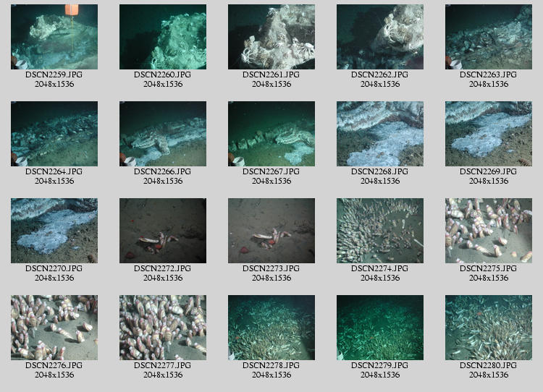Select thumbnail DSCN2266.JPG

(163, 134)
